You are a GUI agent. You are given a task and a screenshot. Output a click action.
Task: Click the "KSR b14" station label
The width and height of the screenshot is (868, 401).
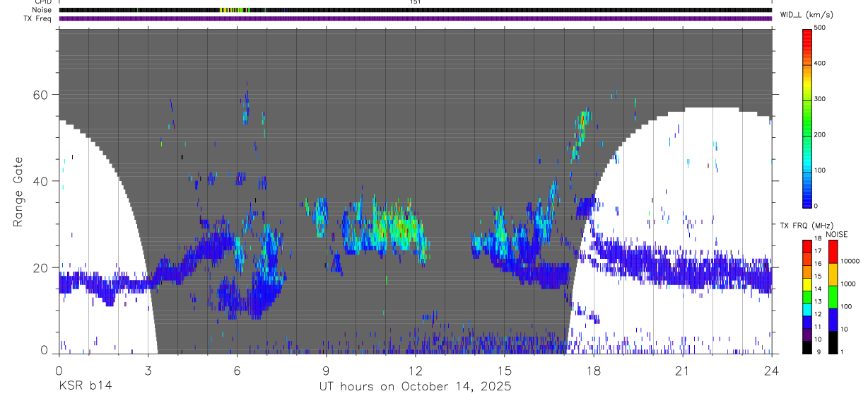[x=84, y=387]
